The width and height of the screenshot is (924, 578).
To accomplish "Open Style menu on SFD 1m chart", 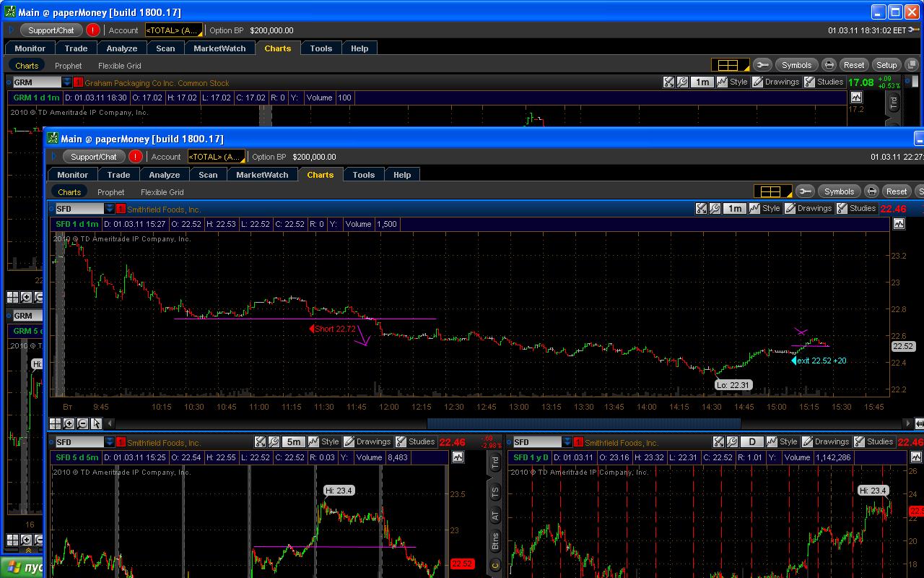I will 765,208.
